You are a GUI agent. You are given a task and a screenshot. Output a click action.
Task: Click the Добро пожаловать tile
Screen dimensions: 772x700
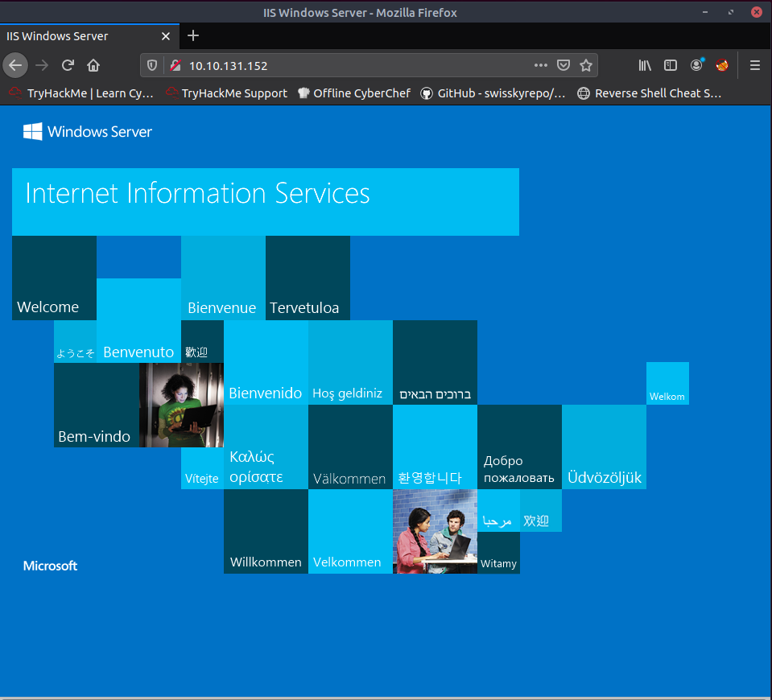(519, 447)
